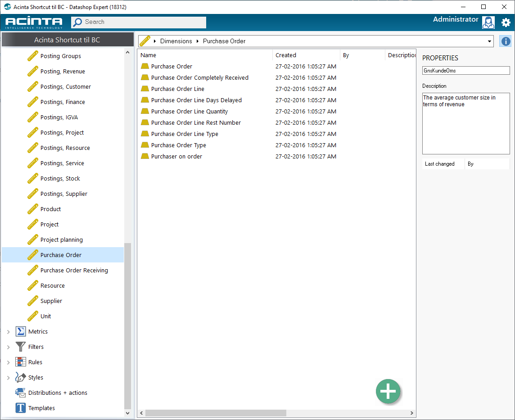
Task: Click ruler icon beside Unit
Action: [x=32, y=316]
